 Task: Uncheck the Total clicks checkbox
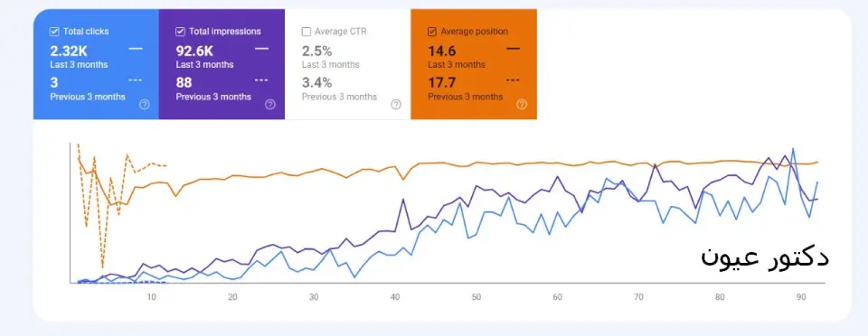click(54, 32)
